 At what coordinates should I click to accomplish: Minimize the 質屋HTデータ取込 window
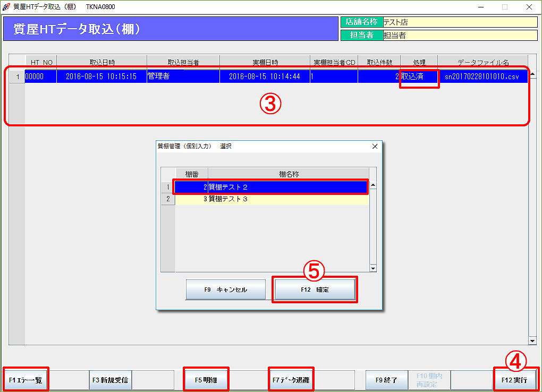(x=480, y=7)
